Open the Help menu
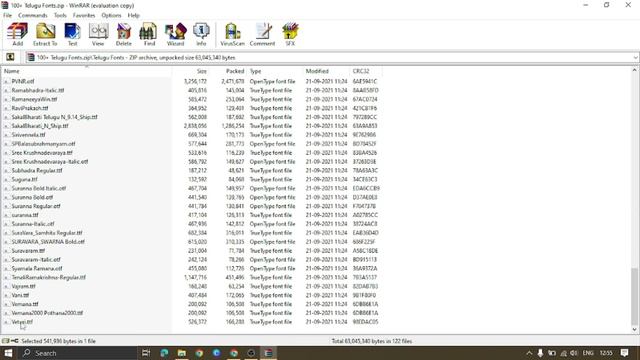Viewport: 640px width, 360px height. [133, 15]
